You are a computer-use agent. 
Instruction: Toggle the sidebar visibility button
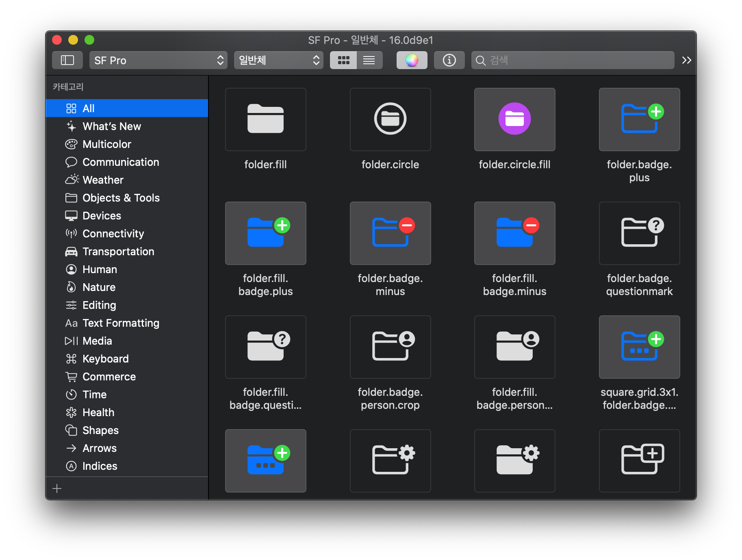tap(67, 60)
